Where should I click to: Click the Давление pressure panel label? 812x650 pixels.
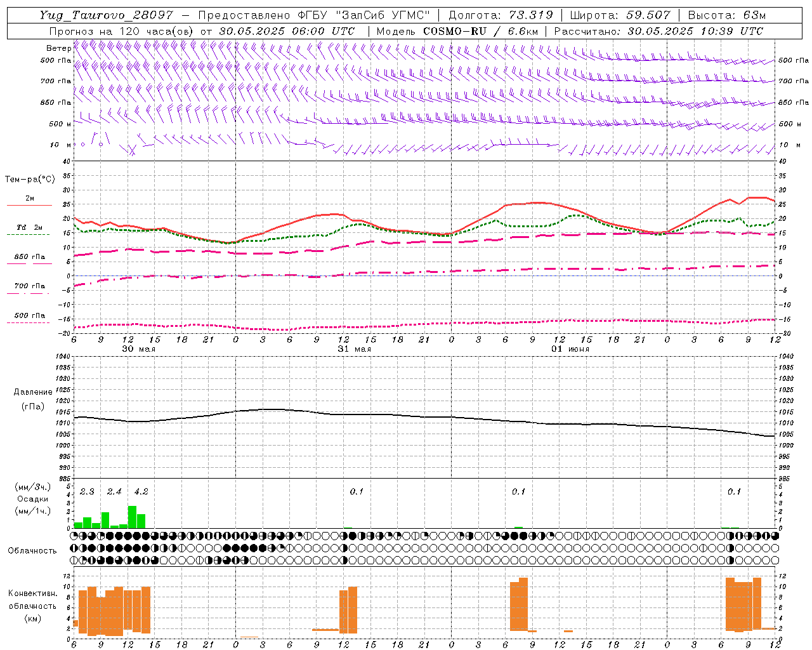coord(33,392)
